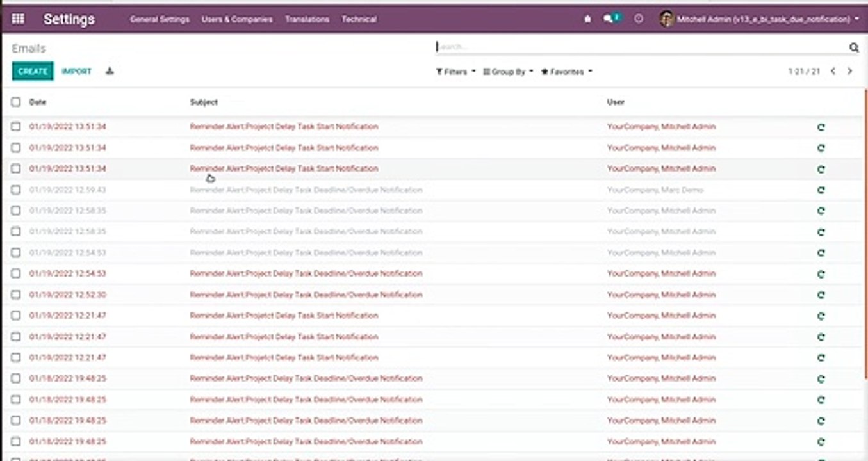868x461 pixels.
Task: Click the subject in the 12:52:30 row
Action: pos(306,295)
